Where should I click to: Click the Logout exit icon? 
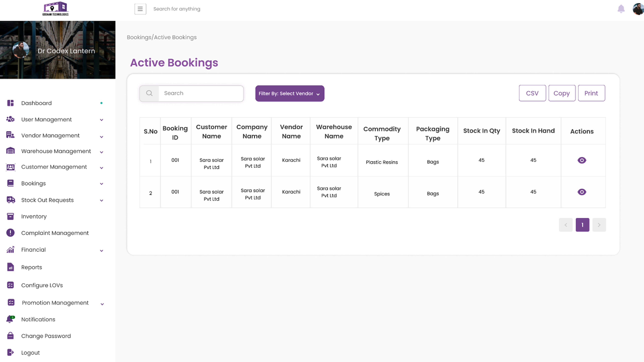[10, 352]
